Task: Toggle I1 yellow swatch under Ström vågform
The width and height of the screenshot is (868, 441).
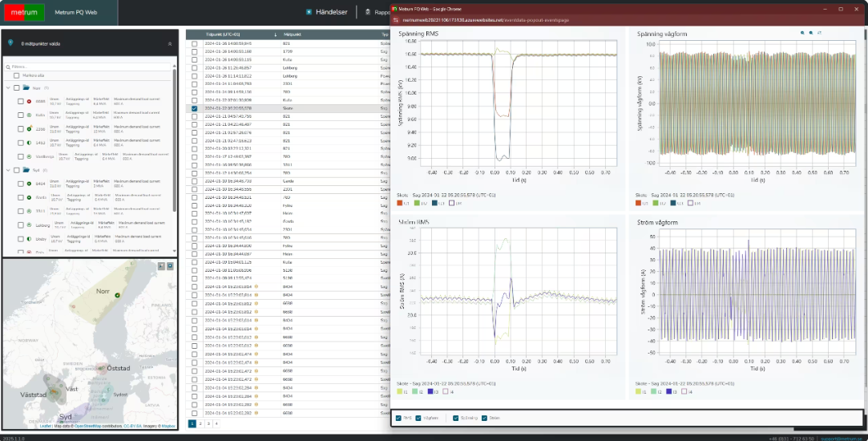Action: [638, 392]
